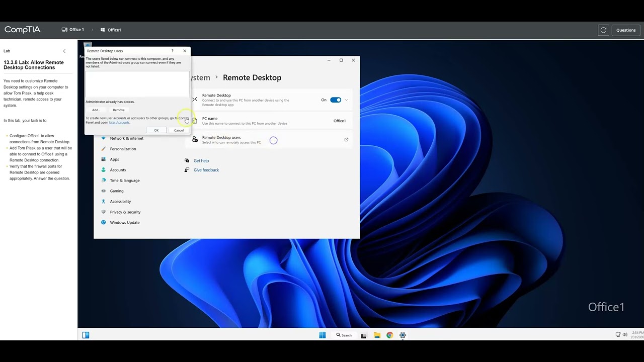Click the Time & language globe icon

pos(104,180)
